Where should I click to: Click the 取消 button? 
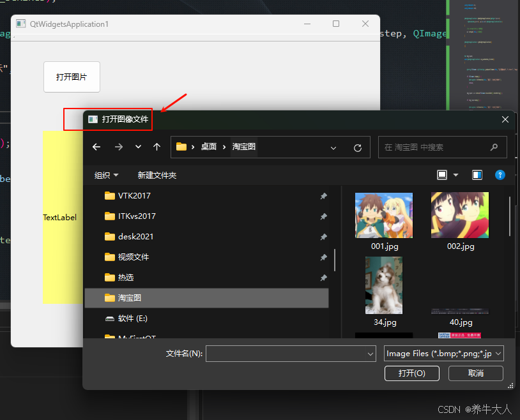(x=475, y=373)
